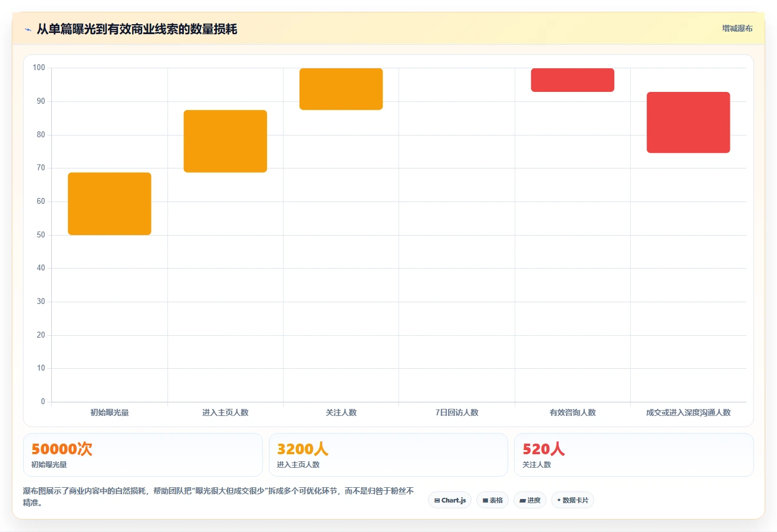Click the 表格 pill tag
Image resolution: width=777 pixels, height=532 pixels.
point(492,500)
